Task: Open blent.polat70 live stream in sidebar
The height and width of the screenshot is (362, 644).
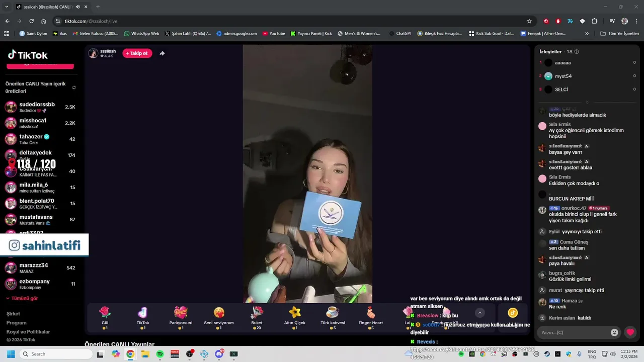Action: [x=40, y=204]
